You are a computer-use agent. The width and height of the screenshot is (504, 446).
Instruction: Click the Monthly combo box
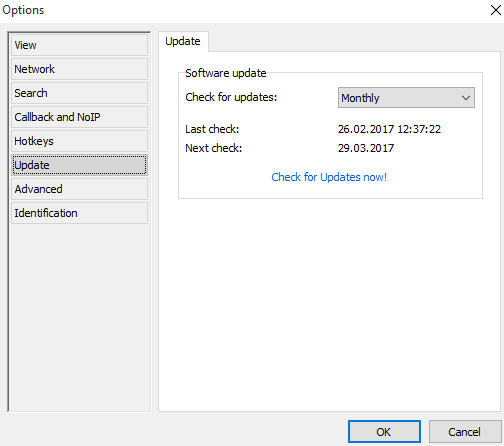coord(406,98)
